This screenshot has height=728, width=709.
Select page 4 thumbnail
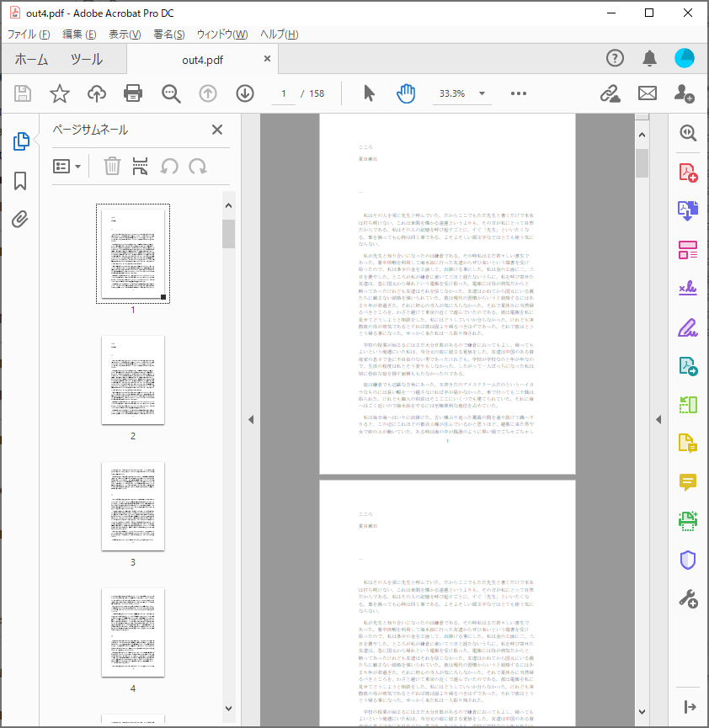133,632
